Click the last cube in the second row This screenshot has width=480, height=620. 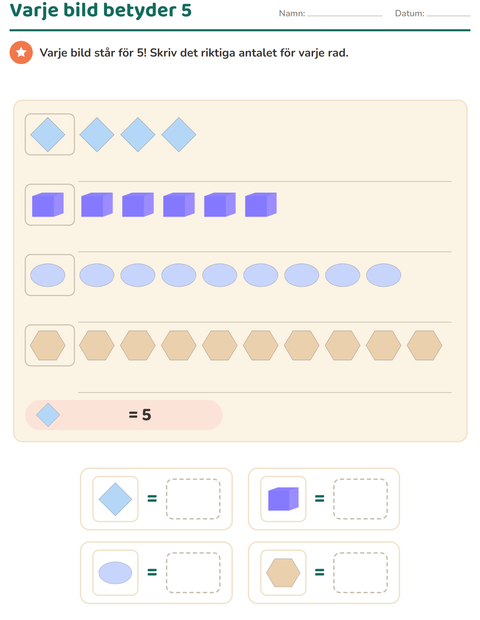(261, 205)
